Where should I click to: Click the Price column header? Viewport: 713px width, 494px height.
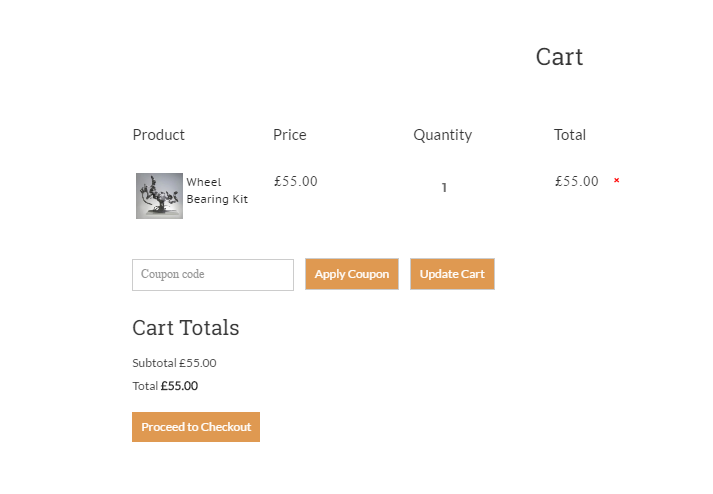(290, 135)
